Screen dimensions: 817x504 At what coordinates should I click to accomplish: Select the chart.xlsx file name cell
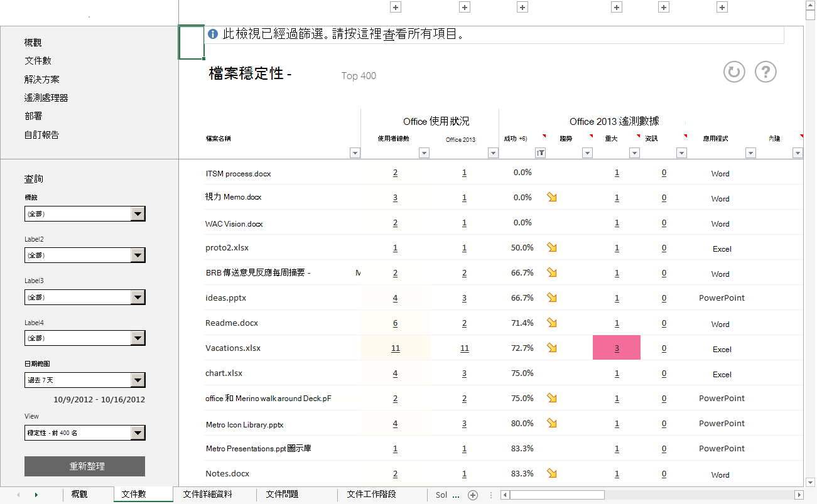(224, 373)
